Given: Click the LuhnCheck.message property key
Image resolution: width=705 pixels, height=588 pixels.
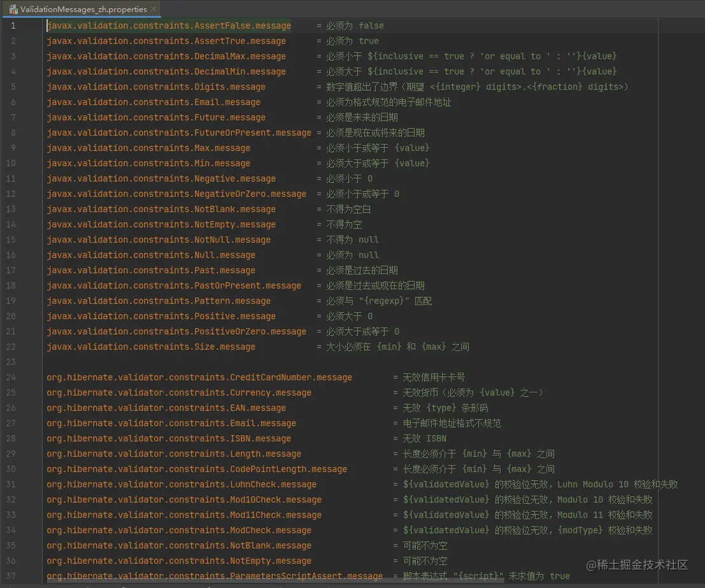Looking at the screenshot, I should coord(181,484).
